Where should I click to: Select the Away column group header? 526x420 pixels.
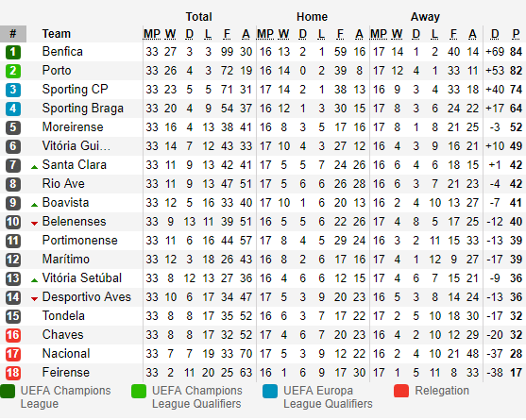(425, 17)
